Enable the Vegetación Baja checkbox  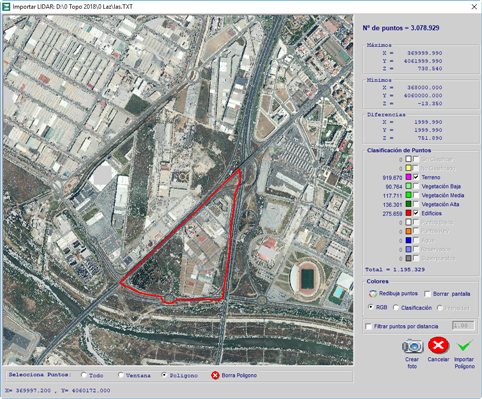click(x=416, y=186)
